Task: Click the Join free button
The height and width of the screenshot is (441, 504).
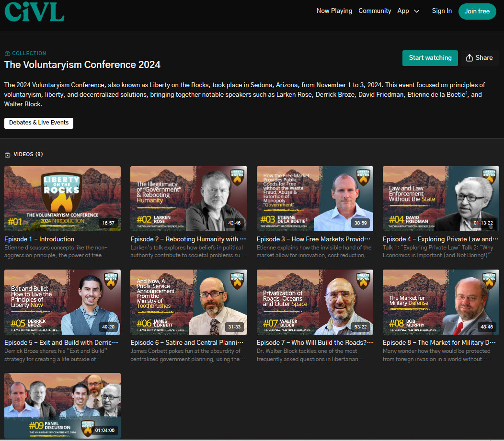Action: point(477,11)
